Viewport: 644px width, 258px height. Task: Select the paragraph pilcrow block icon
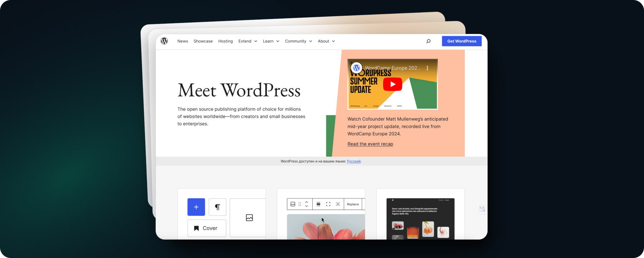click(218, 207)
